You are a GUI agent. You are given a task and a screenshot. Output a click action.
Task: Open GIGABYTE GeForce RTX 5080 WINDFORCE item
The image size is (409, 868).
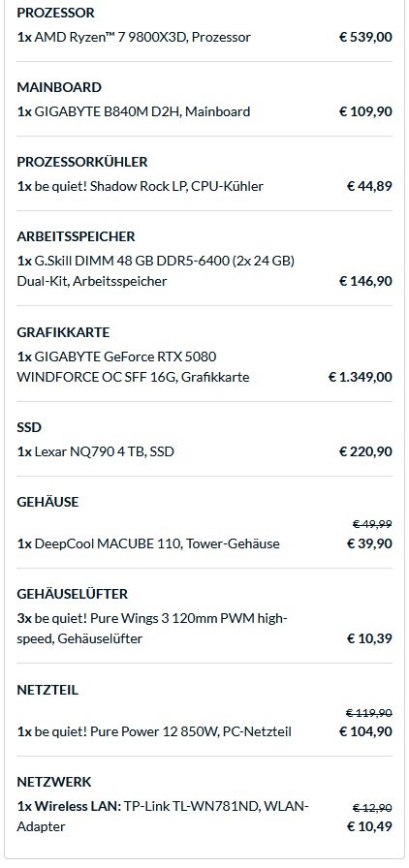click(x=133, y=366)
